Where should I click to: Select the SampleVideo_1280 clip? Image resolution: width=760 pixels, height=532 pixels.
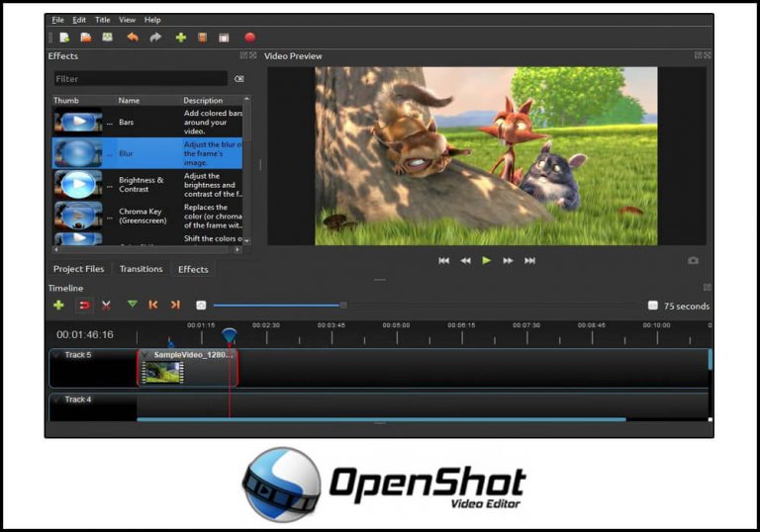coord(188,368)
